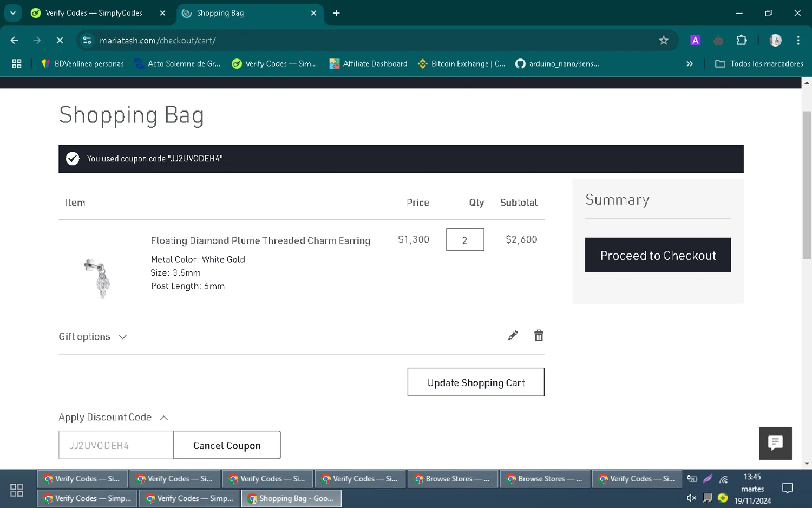
Task: Show more bookmarks with the chevron
Action: pyautogui.click(x=689, y=64)
